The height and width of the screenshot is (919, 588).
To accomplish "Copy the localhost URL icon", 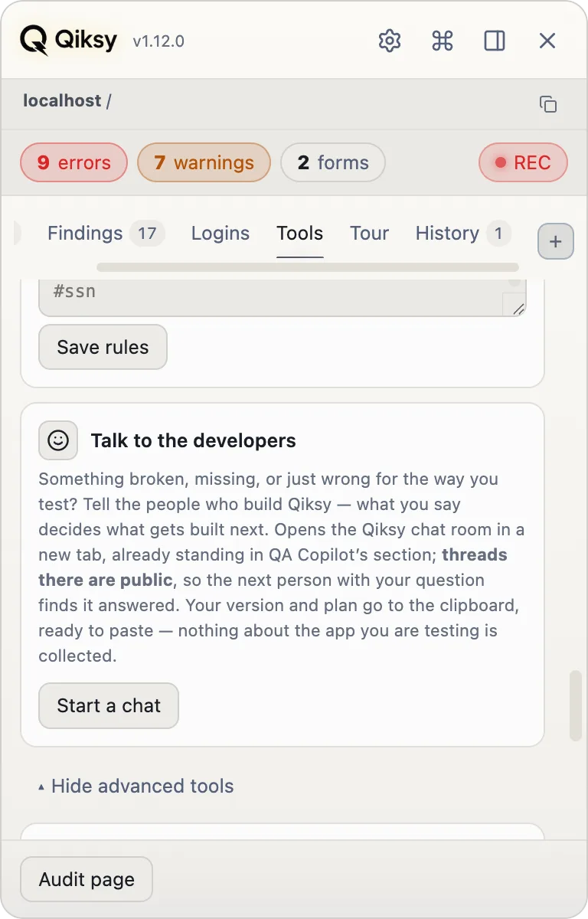I will 548,104.
